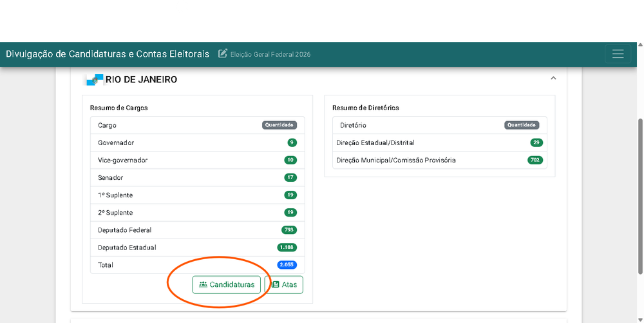Click the Direção Municipal badge 702
Image resolution: width=644 pixels, height=323 pixels.
[x=535, y=160]
